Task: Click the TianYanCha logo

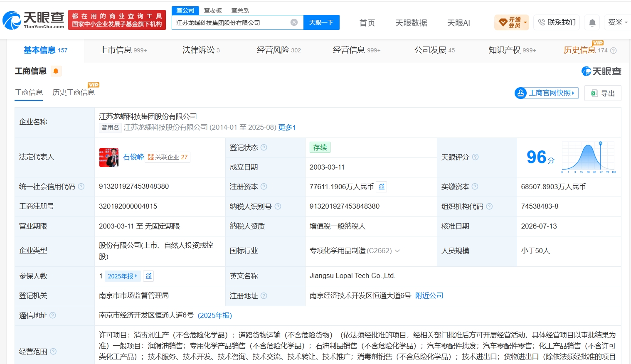Action: pyautogui.click(x=33, y=20)
